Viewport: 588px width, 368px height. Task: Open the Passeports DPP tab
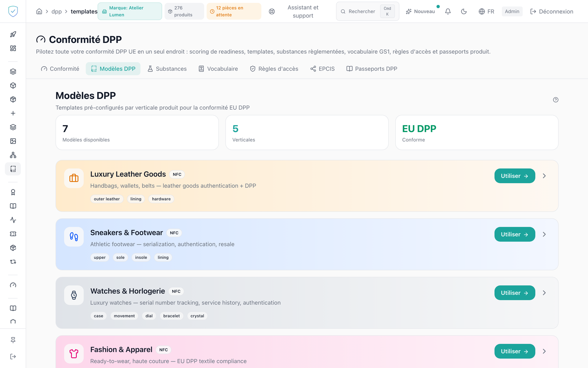(x=372, y=69)
